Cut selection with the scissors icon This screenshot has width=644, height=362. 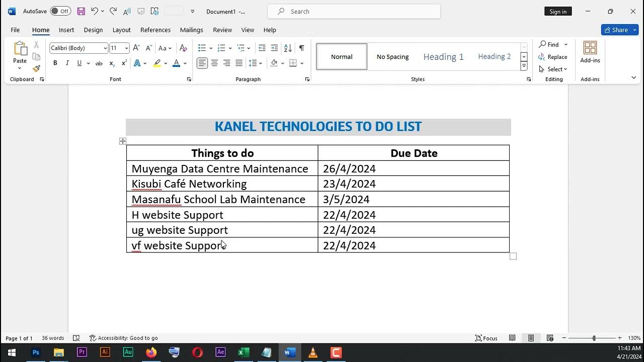click(36, 45)
